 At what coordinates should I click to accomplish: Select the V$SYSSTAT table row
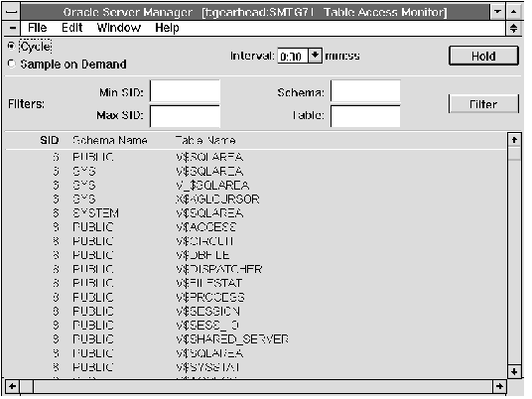point(256,367)
